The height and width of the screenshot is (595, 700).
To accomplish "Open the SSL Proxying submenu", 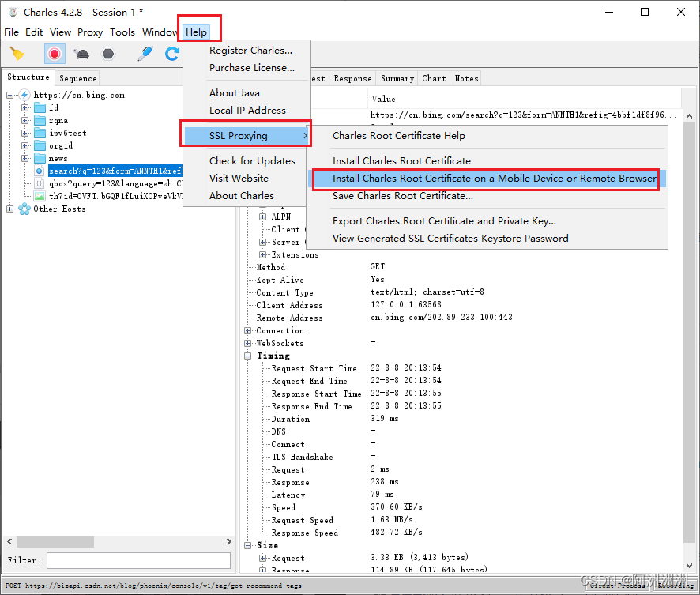I will tap(247, 136).
